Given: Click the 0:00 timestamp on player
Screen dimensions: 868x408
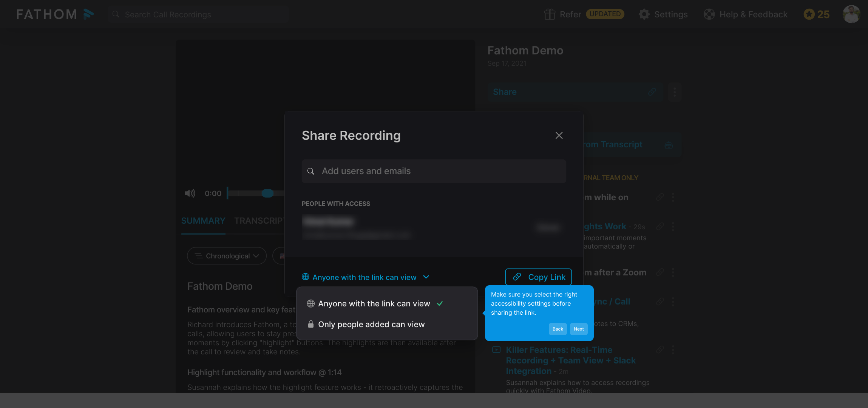Looking at the screenshot, I should click(x=213, y=193).
